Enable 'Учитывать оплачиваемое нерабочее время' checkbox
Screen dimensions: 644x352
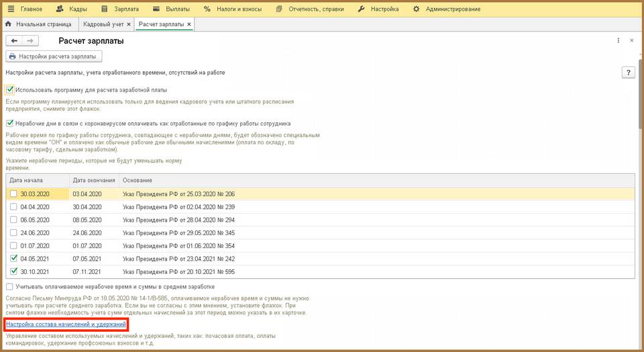pos(9,287)
